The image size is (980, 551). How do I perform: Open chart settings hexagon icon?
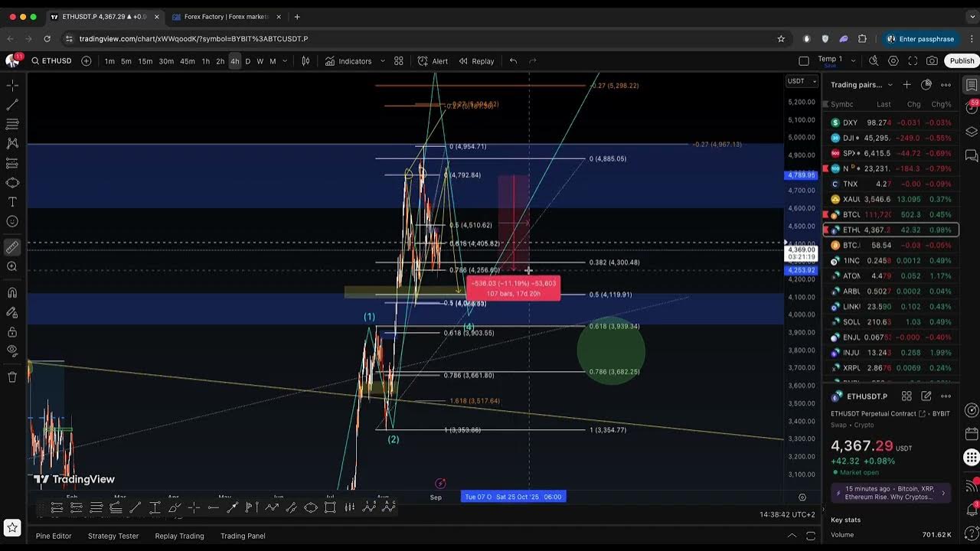893,61
